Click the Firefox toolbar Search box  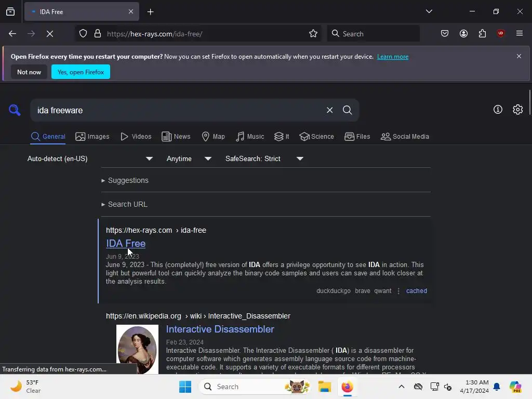pos(373,34)
